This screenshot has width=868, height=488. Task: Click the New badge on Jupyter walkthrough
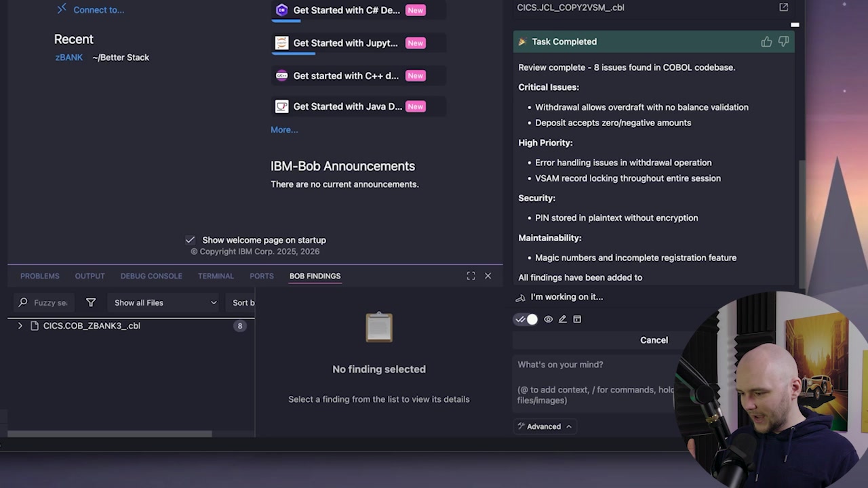click(x=415, y=43)
